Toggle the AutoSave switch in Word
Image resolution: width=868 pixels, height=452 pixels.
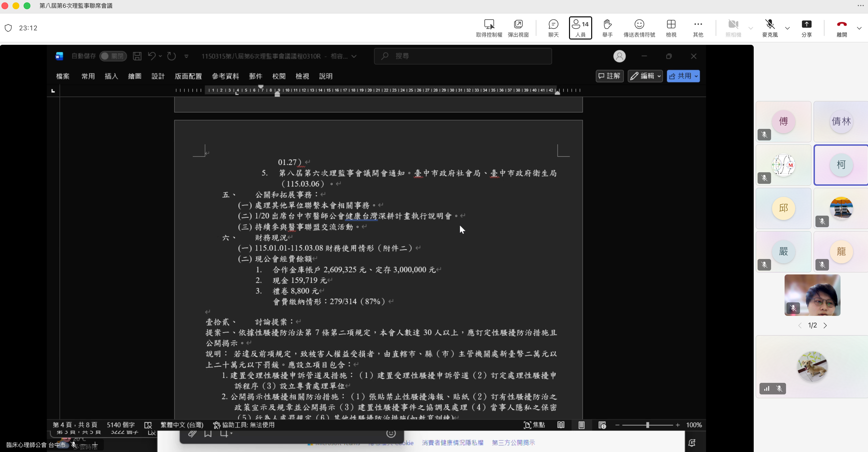click(113, 56)
